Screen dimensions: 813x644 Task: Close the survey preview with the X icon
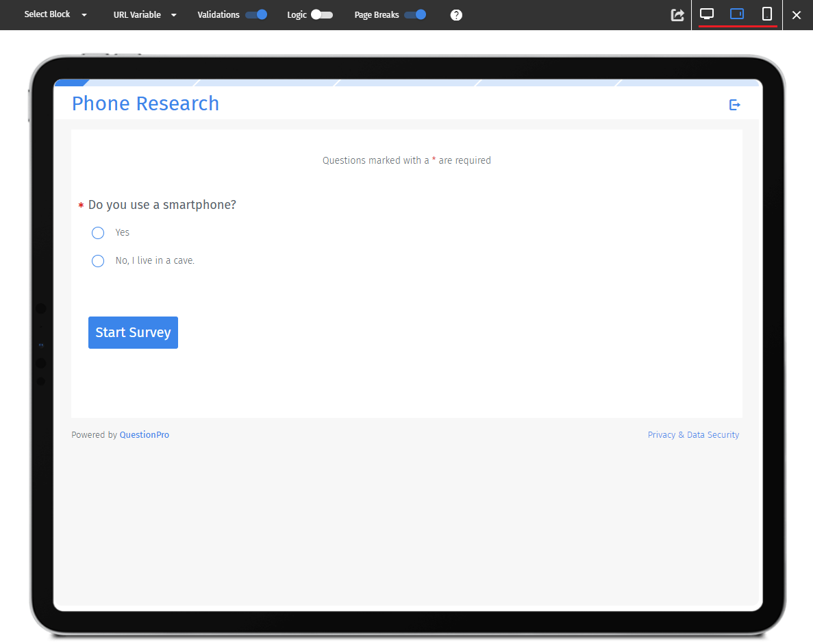click(797, 14)
